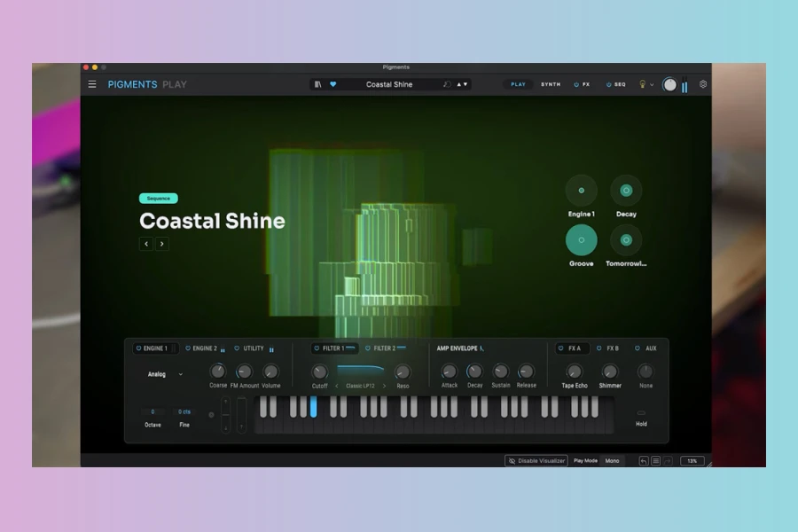Click the Disable Visualizer button
Viewport: 798px width, 532px height.
[x=536, y=461]
